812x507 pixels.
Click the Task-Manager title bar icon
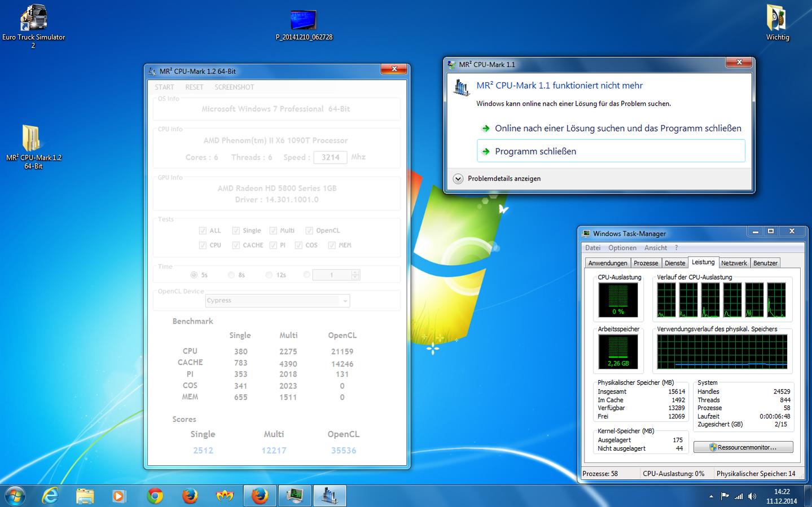click(x=586, y=233)
